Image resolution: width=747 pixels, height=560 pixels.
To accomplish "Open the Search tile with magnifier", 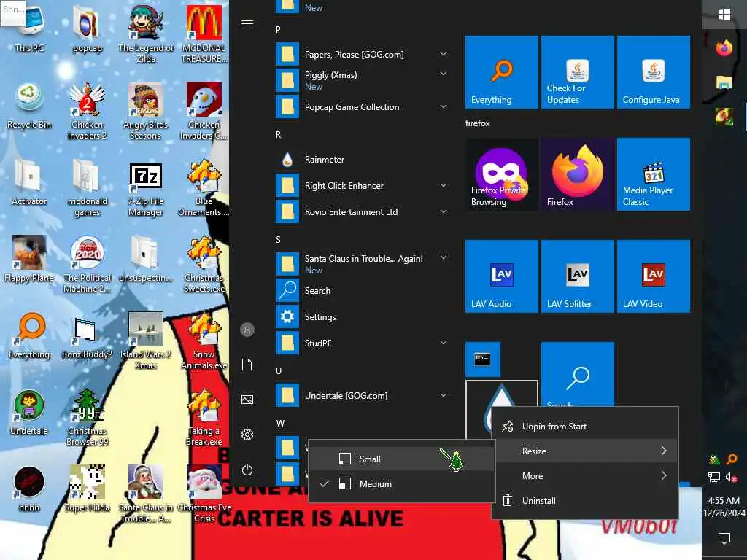I will click(x=577, y=374).
